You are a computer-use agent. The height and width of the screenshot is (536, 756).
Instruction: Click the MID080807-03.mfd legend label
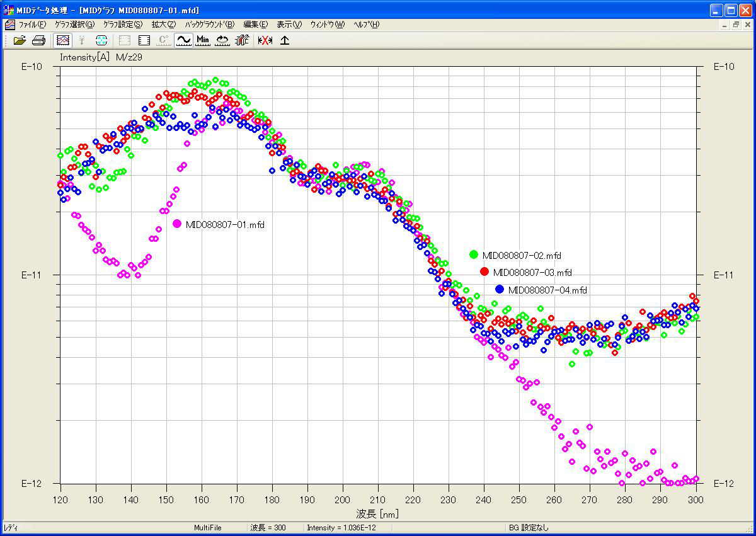point(532,273)
